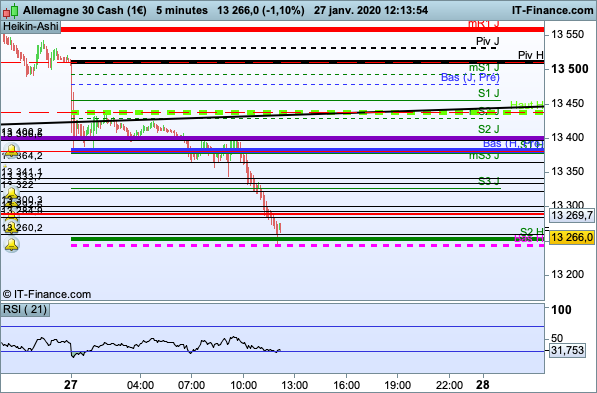Click the 27 janv. 2020 12:13:54 timestamp
The image size is (597, 393).
pos(371,10)
